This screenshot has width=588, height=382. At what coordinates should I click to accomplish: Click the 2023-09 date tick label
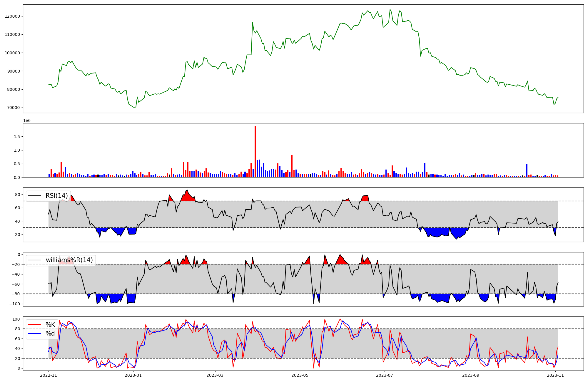click(471, 375)
